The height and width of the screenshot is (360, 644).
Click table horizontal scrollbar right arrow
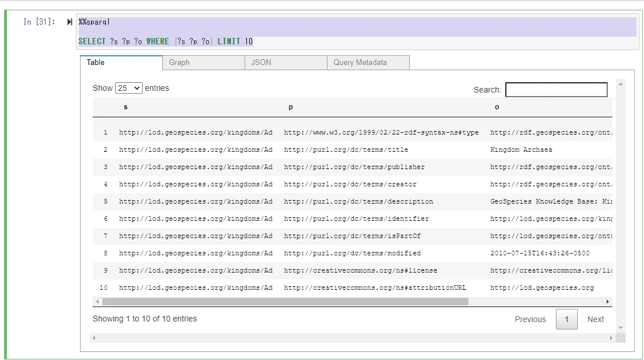tap(607, 302)
